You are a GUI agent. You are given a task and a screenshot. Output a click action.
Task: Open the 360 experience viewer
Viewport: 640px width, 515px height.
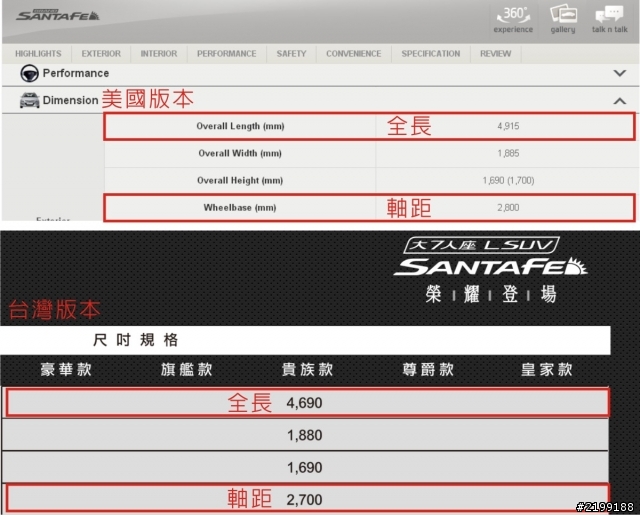513,20
